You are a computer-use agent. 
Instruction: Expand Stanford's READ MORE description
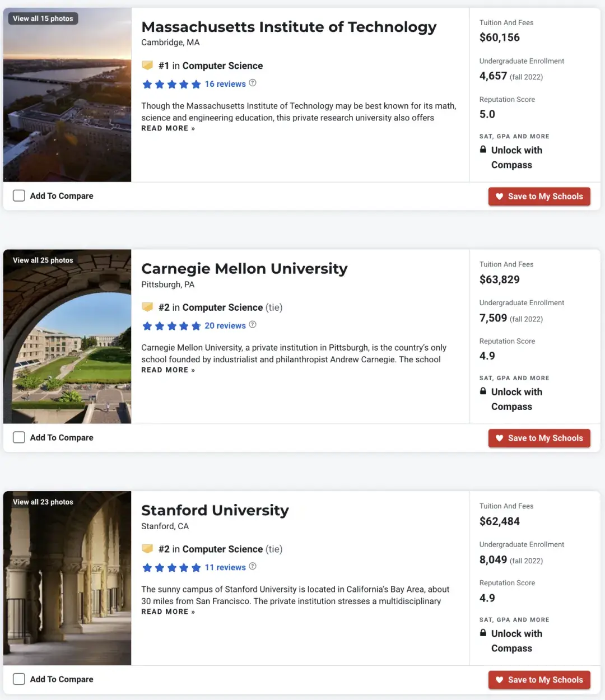[x=167, y=612]
